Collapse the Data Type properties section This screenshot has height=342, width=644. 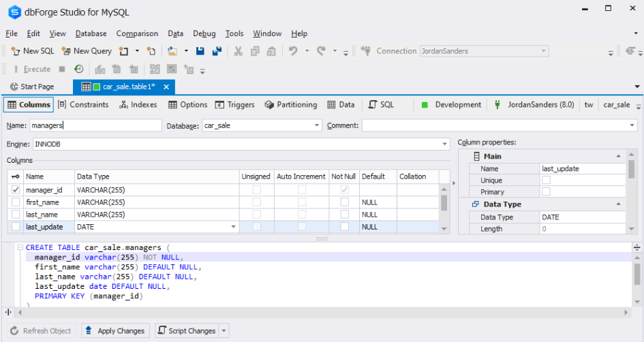[x=619, y=204]
